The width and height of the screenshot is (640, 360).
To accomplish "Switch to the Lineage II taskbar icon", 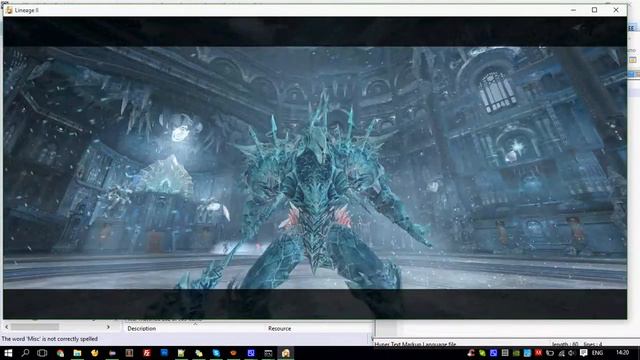I will coord(286,353).
